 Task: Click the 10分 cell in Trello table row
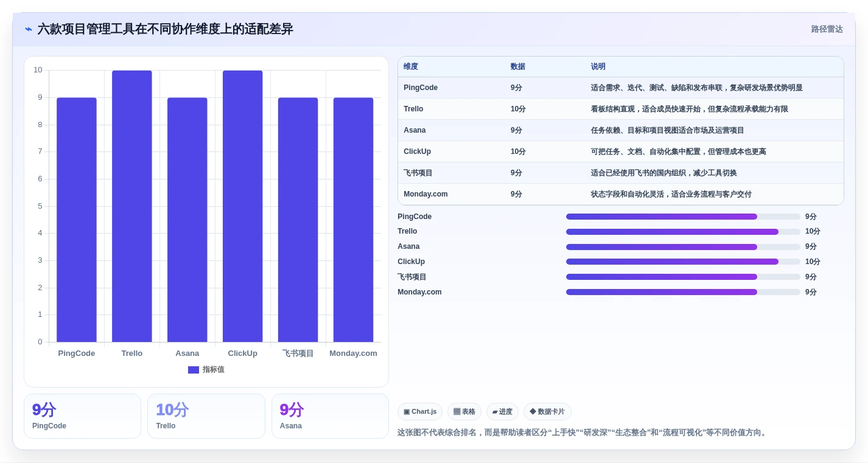(518, 109)
